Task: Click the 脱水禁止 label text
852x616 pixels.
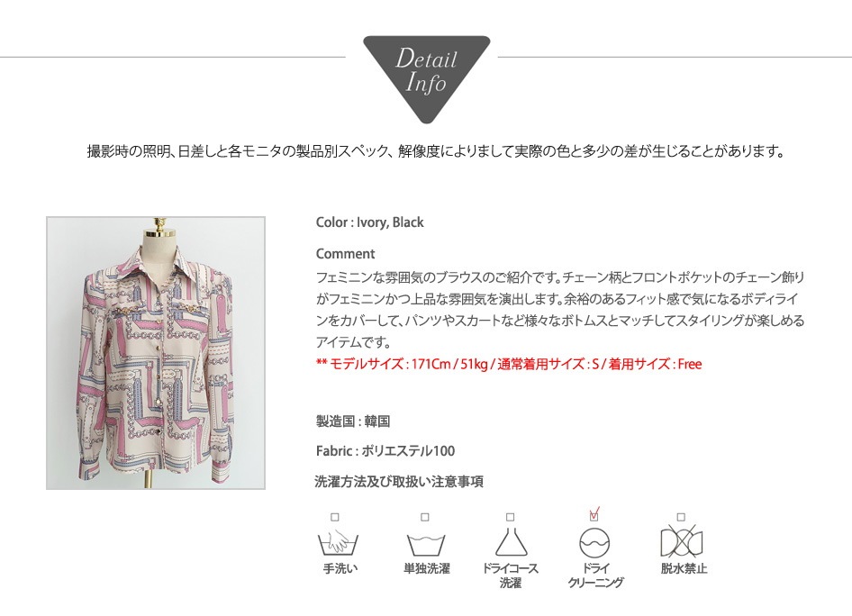Action: [684, 569]
